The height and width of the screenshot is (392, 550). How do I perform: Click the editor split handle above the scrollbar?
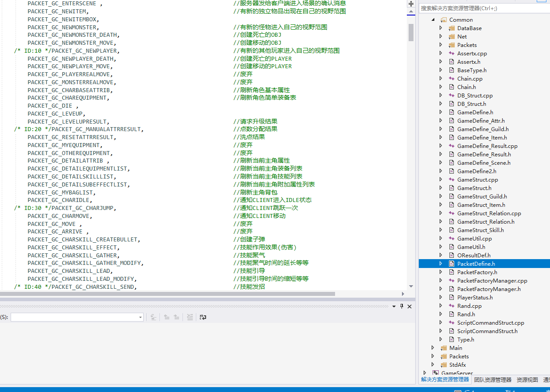click(411, 4)
